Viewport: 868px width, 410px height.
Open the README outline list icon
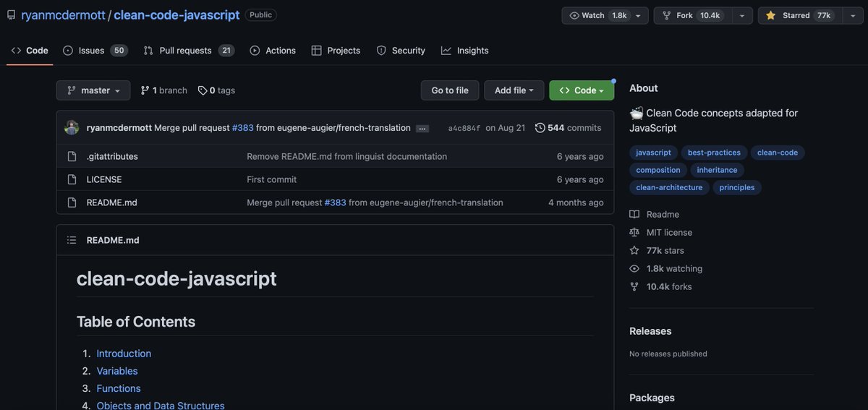click(72, 240)
